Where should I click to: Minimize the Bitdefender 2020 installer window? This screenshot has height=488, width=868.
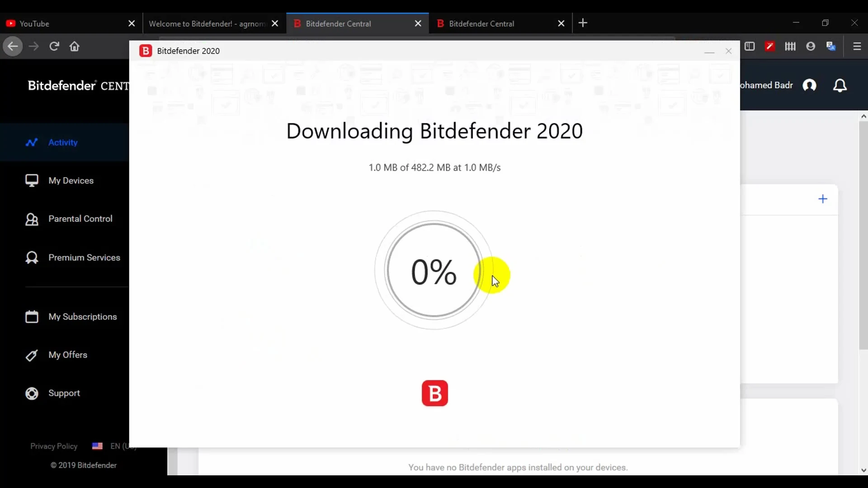coord(709,52)
